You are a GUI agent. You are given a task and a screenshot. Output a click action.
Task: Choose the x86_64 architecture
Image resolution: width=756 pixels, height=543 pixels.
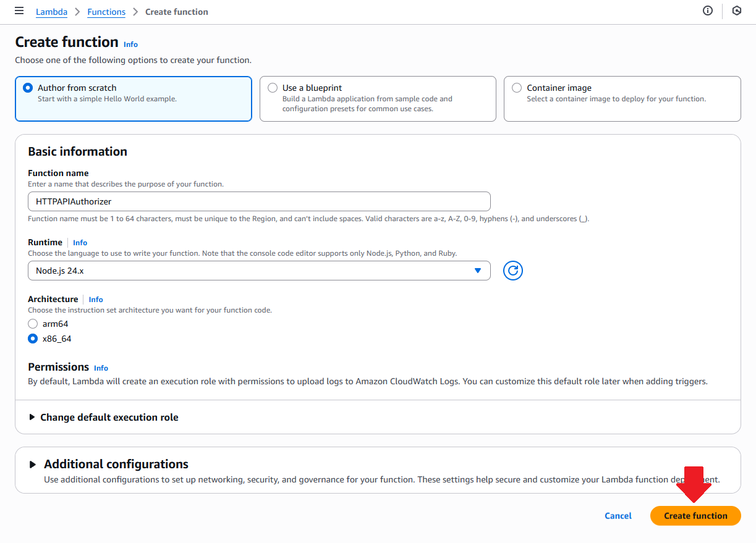[33, 339]
